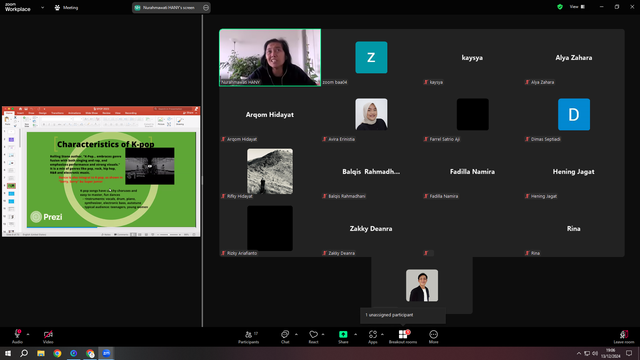Click the muted mic icon beside kaysya's name
This screenshot has height=360, width=640.
[x=426, y=82]
